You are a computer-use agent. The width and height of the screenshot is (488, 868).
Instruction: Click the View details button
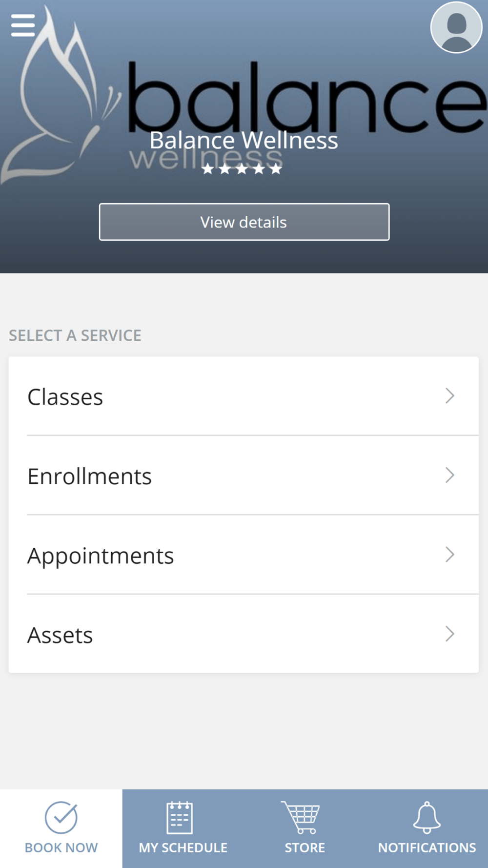click(244, 222)
